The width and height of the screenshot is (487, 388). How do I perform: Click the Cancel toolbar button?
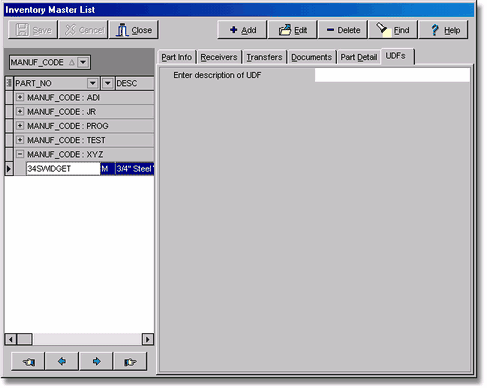(83, 30)
